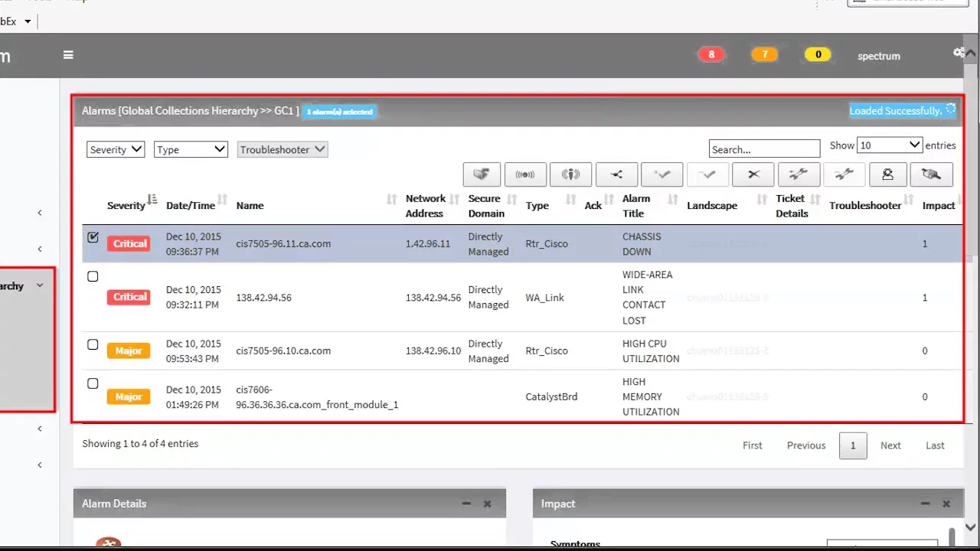The width and height of the screenshot is (980, 551).
Task: Click the wrench-plus ticket toolbar button
Action: (799, 174)
